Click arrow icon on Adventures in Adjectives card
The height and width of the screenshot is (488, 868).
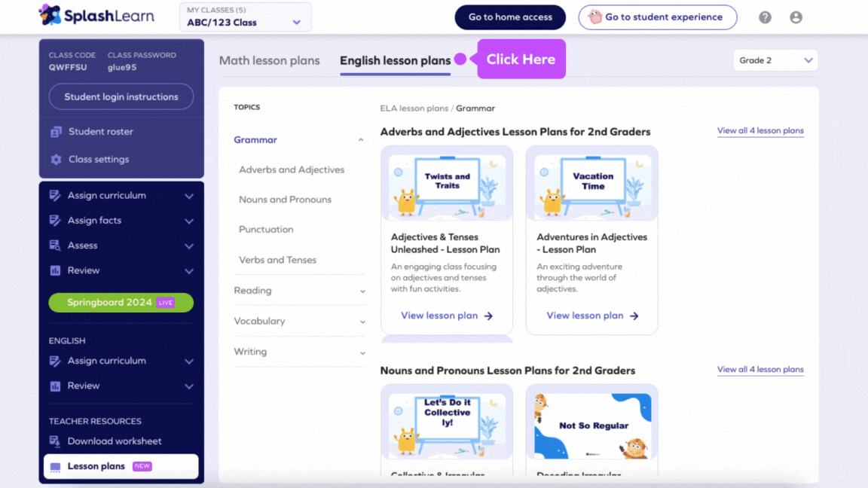[634, 316]
